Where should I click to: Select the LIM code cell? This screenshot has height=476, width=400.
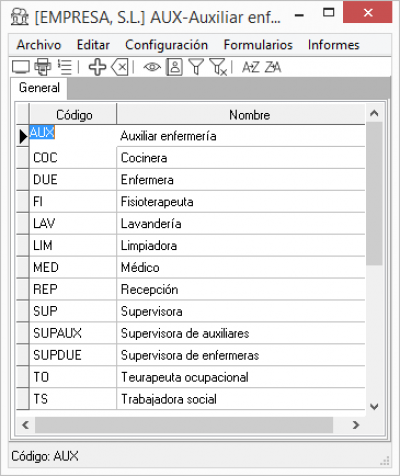coord(73,245)
